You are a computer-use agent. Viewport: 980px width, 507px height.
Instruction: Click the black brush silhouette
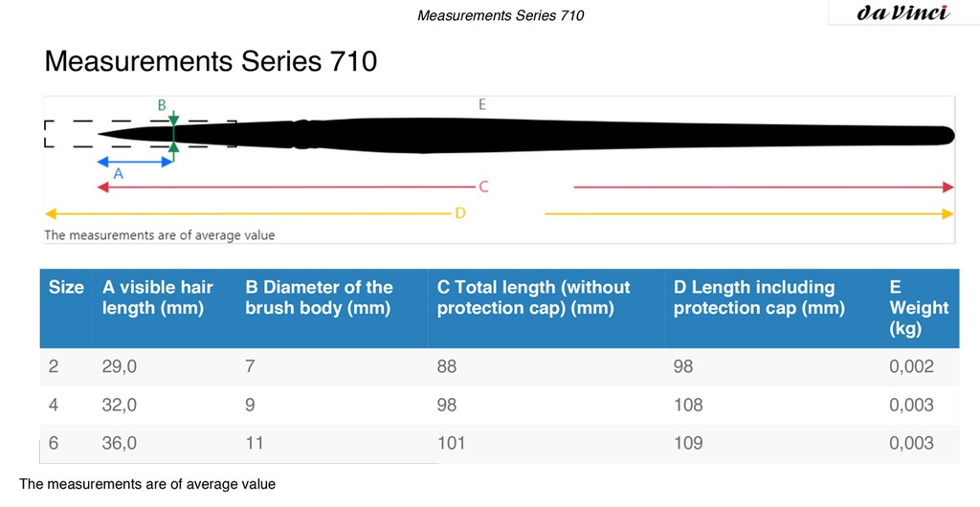[526, 135]
